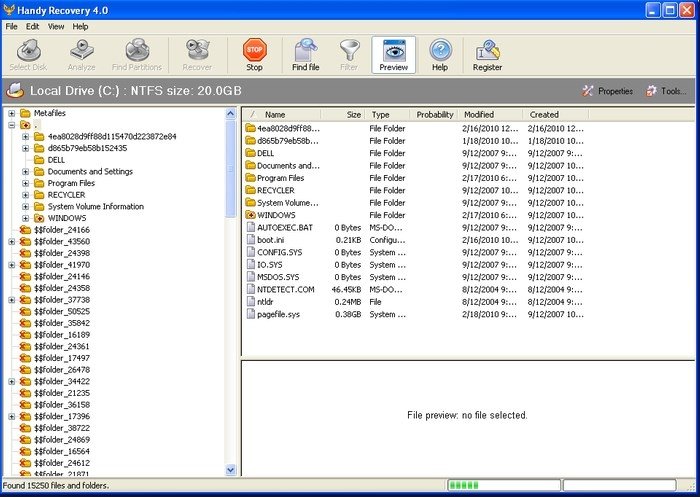Image resolution: width=700 pixels, height=497 pixels.
Task: Select the IO.SYS file name
Action: [x=270, y=265]
